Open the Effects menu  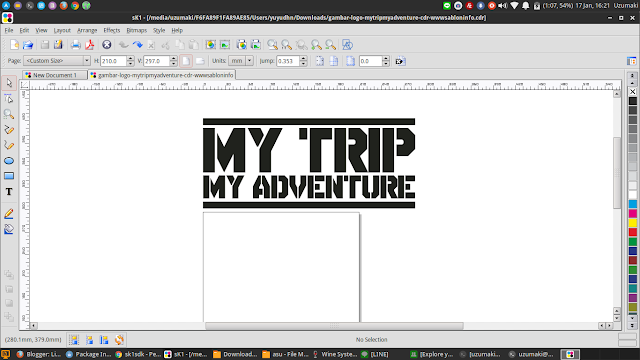point(111,30)
